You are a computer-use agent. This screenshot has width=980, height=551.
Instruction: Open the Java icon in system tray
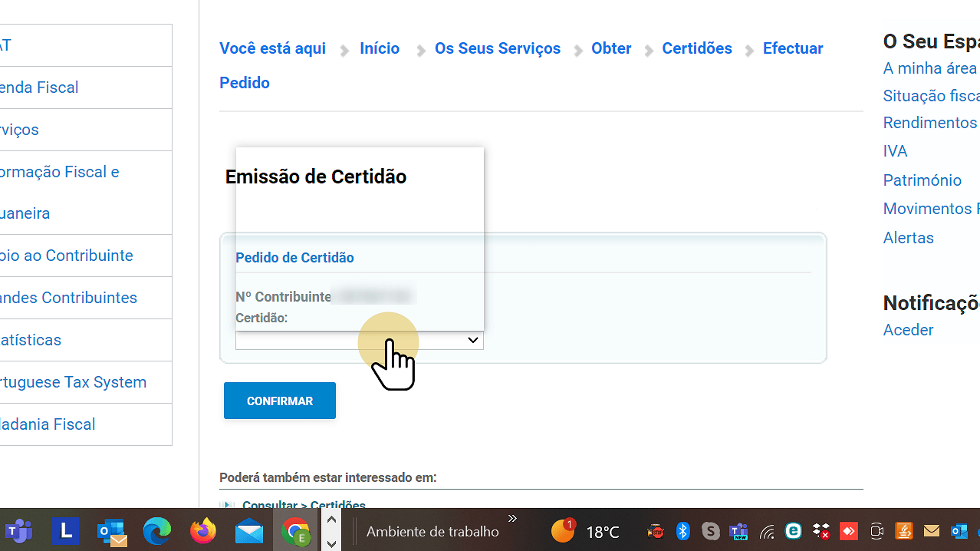(903, 531)
